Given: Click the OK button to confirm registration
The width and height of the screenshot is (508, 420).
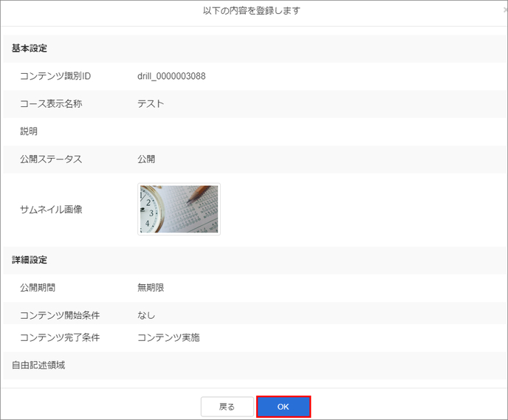Looking at the screenshot, I should (284, 407).
